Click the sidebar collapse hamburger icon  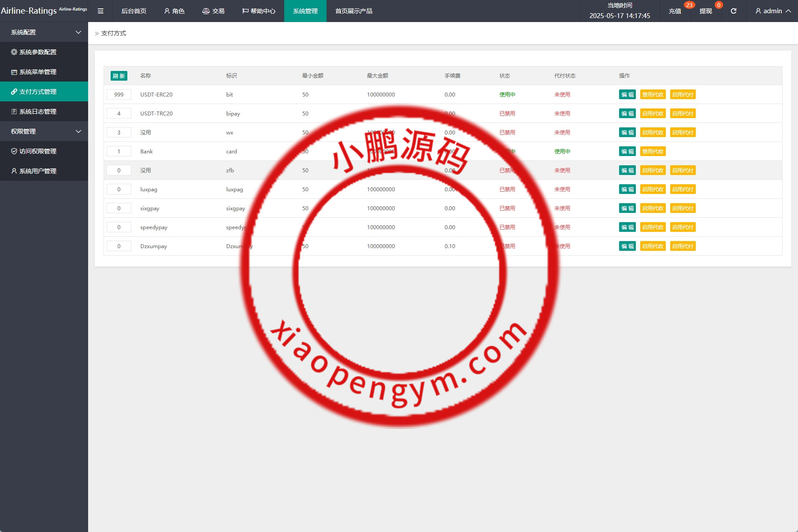tap(100, 11)
